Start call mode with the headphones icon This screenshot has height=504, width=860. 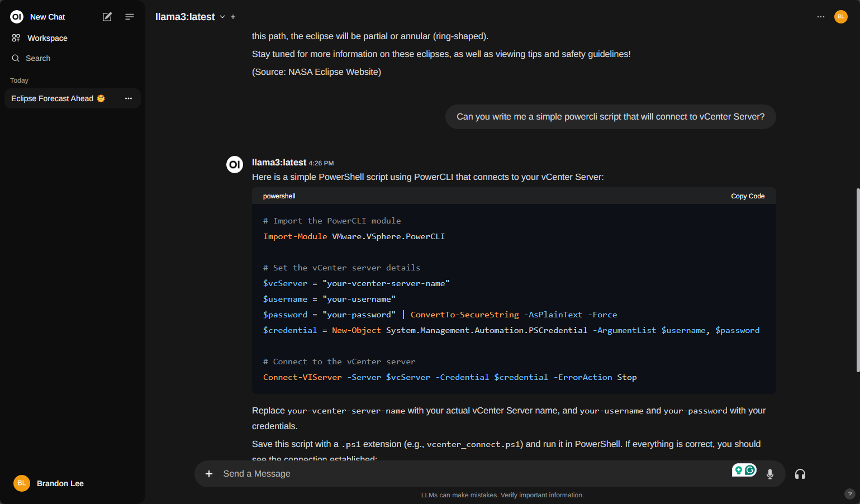[800, 474]
